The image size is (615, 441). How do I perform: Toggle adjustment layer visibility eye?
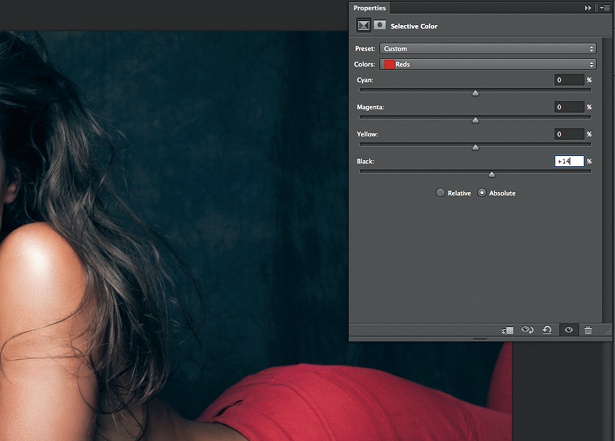point(568,330)
